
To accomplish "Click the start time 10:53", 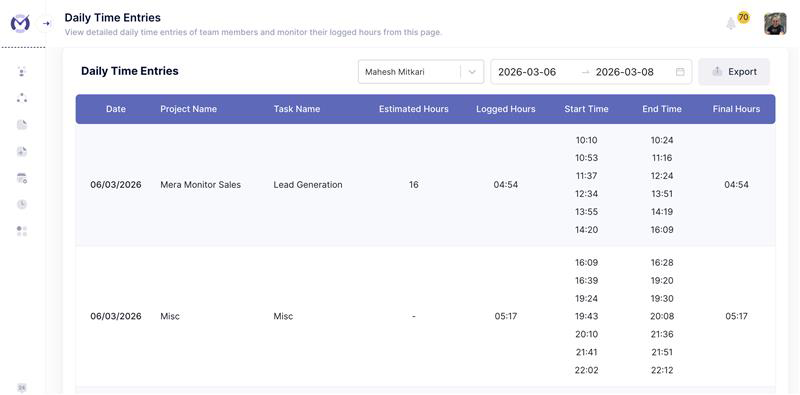I will [x=586, y=158].
